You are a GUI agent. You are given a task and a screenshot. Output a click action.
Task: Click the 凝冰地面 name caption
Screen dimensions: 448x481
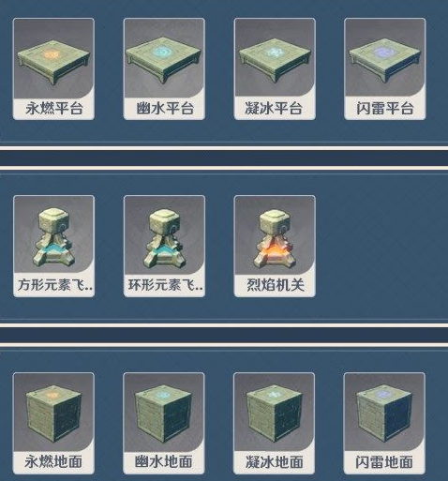point(275,462)
